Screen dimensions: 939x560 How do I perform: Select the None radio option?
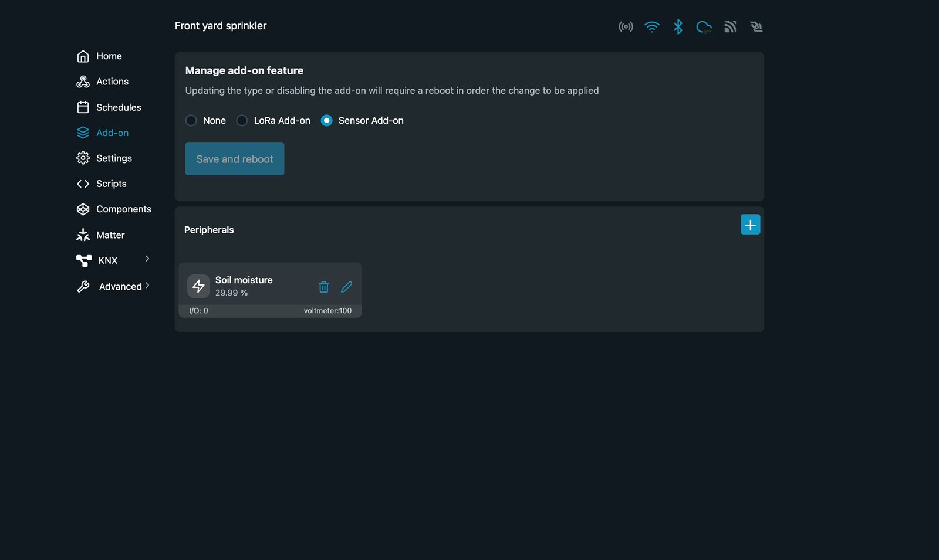(x=191, y=120)
